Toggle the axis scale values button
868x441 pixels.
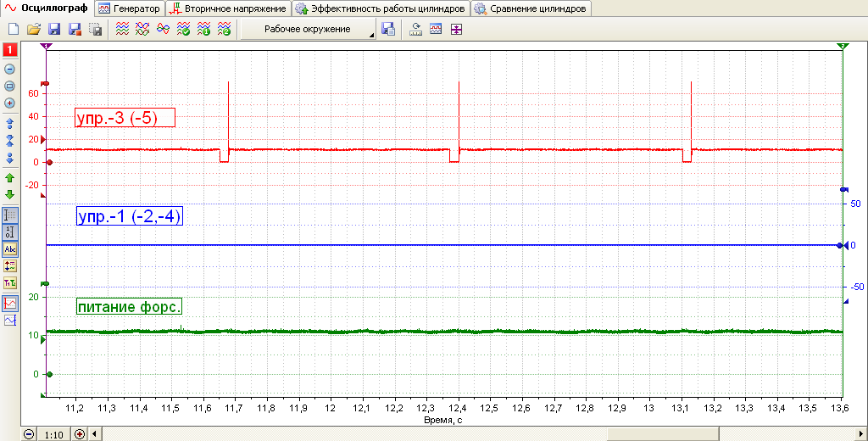click(10, 232)
